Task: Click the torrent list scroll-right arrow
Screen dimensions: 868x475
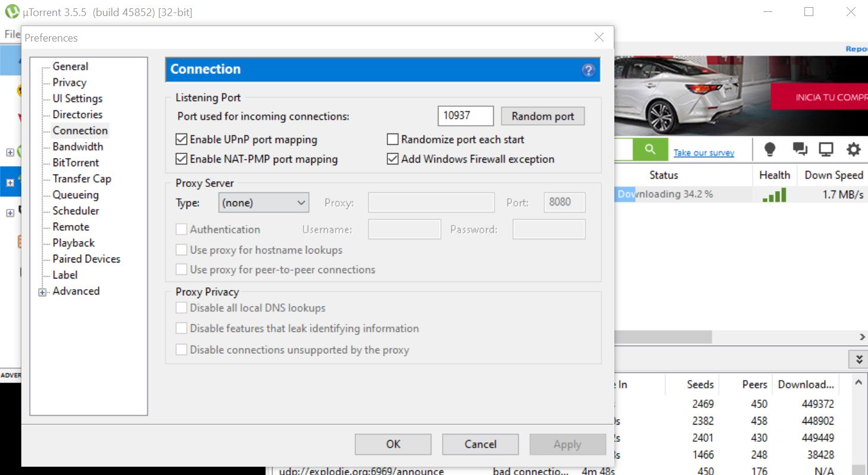Action: click(862, 337)
